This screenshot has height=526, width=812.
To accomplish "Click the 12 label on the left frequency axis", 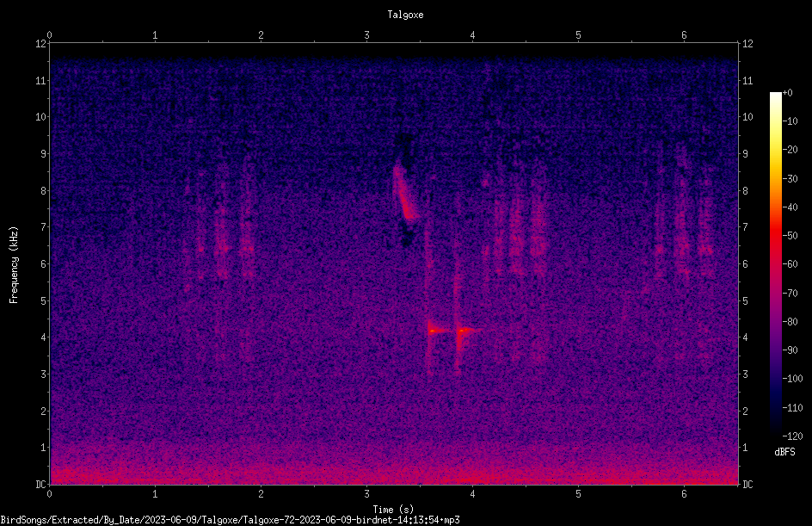I will point(41,44).
